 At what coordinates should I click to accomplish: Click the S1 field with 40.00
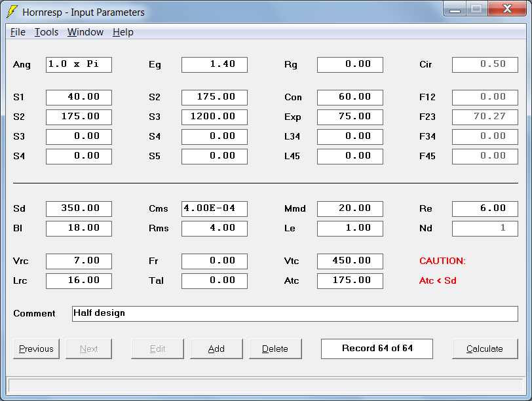79,98
